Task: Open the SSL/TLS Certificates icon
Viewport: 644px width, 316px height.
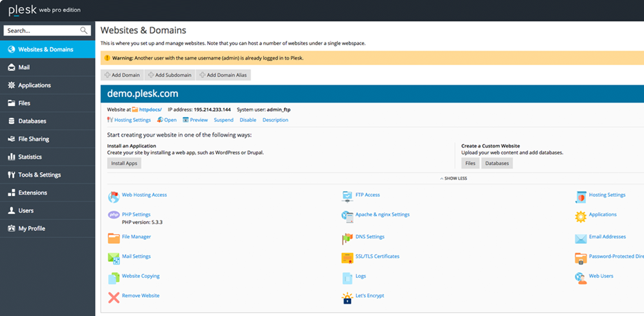Action: tap(348, 258)
